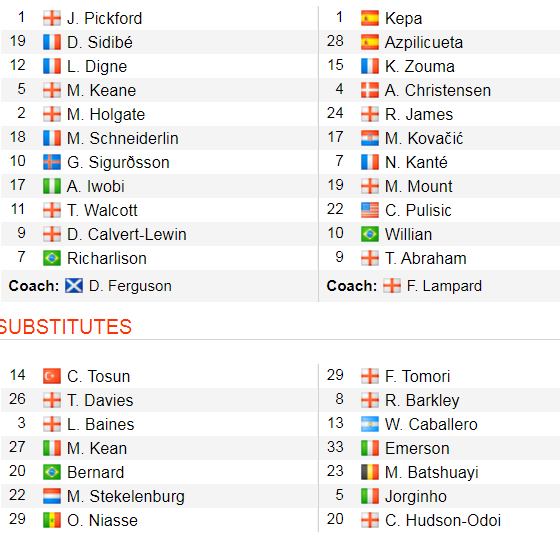The image size is (560, 541).
Task: Open coach F. Lampard's profile
Action: (x=444, y=286)
